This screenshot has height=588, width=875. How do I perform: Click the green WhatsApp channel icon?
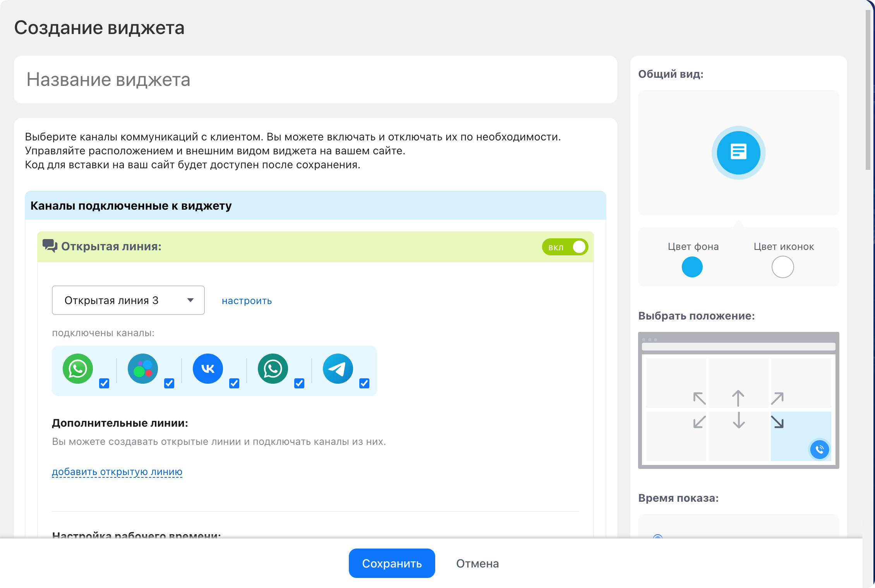coord(78,369)
